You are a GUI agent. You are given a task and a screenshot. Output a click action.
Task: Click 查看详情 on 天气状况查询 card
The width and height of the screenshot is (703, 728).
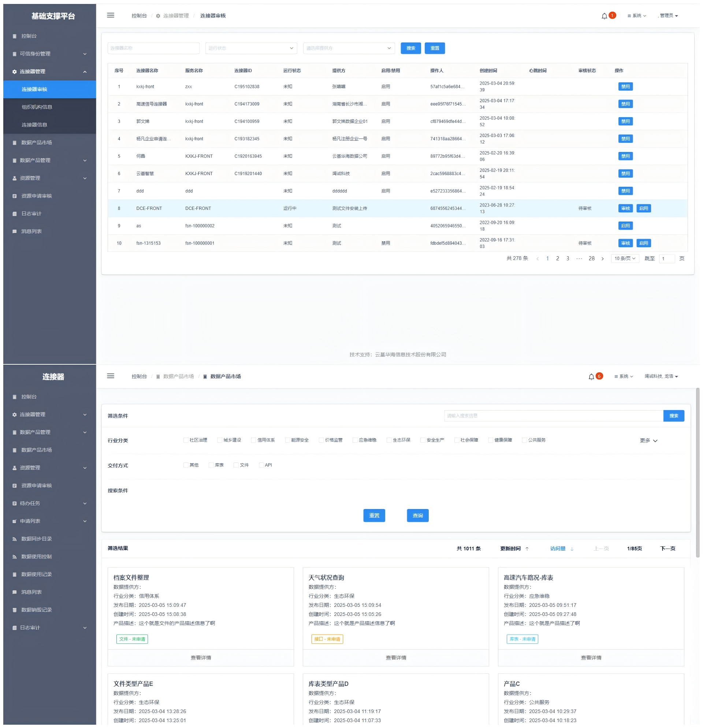pyautogui.click(x=395, y=658)
